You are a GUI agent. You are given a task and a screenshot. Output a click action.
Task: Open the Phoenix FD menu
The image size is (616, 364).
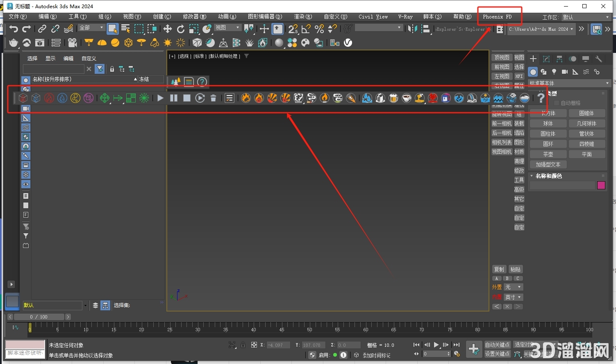(497, 17)
